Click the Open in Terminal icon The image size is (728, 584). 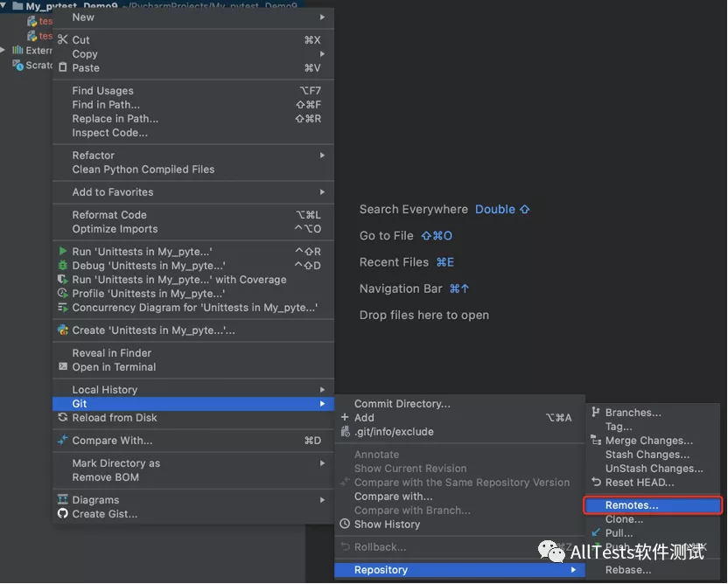coord(63,366)
